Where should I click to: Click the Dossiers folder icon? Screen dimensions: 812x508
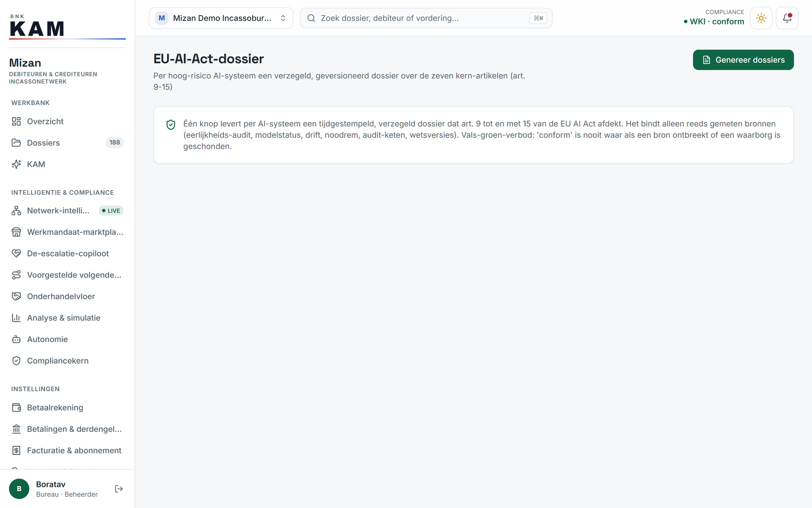coord(16,143)
